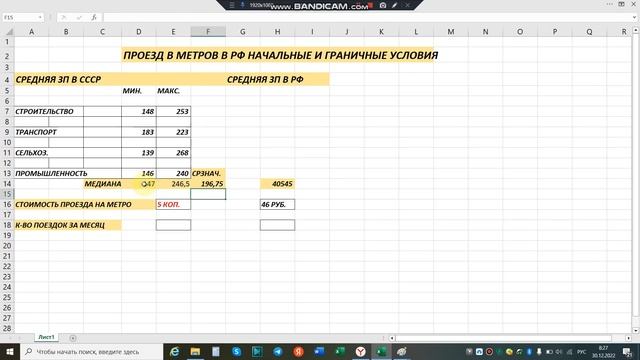
Task: Select column header H
Action: coord(277,32)
